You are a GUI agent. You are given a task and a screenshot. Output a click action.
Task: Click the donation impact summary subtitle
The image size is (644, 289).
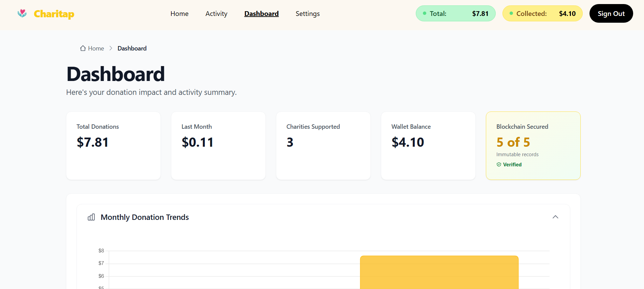pyautogui.click(x=151, y=92)
